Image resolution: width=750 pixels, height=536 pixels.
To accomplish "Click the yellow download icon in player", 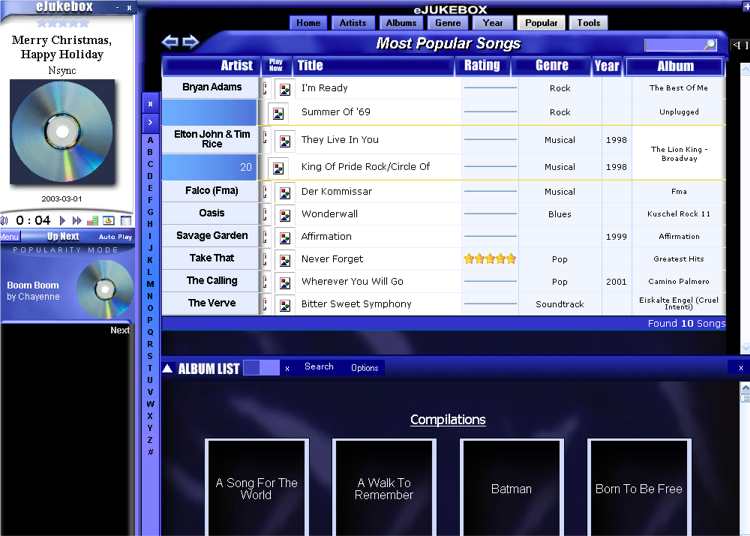I will pos(109,220).
